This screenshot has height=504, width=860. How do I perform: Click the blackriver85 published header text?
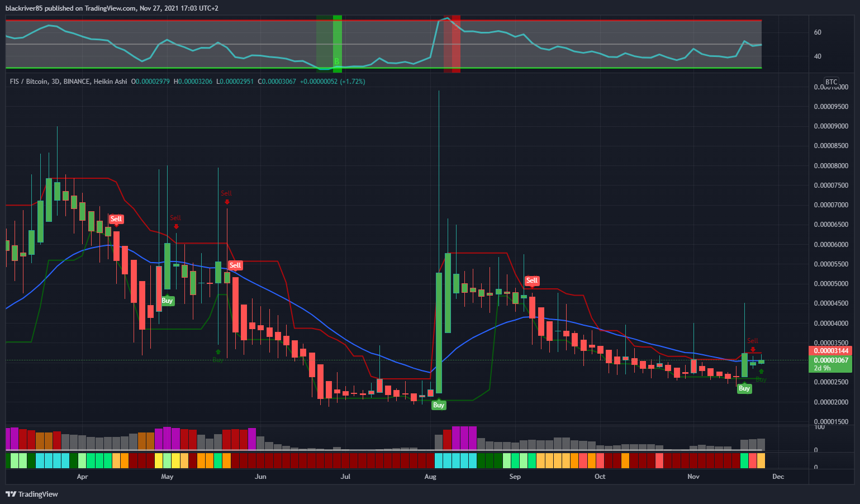112,8
